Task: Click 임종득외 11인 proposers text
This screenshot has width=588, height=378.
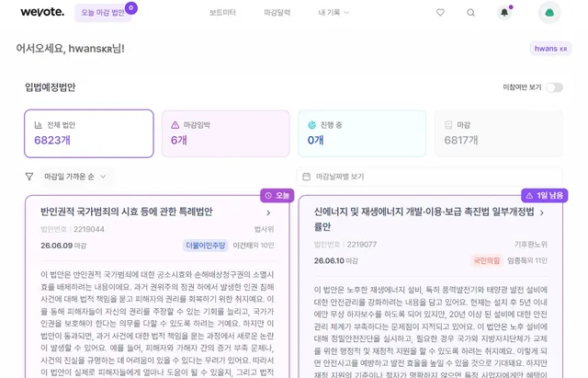Action: pyautogui.click(x=527, y=260)
